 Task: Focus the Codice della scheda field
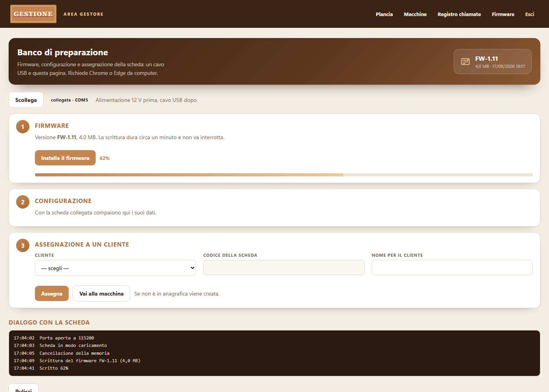coord(284,268)
